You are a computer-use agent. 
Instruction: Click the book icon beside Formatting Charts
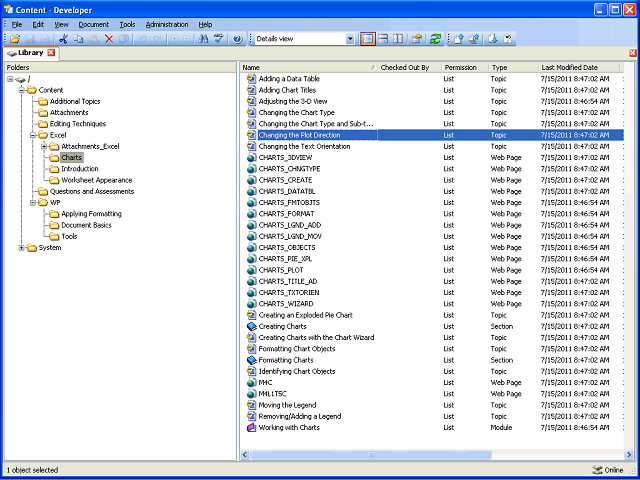coord(251,360)
